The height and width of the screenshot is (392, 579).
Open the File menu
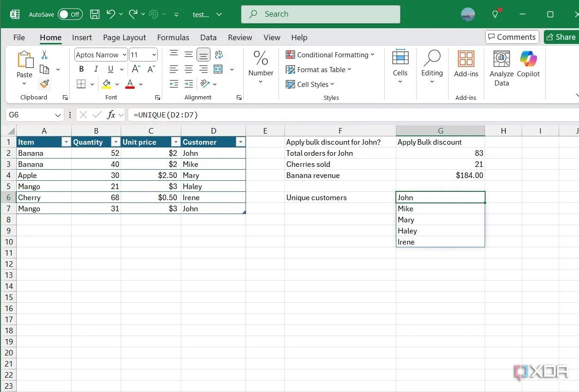tap(19, 37)
